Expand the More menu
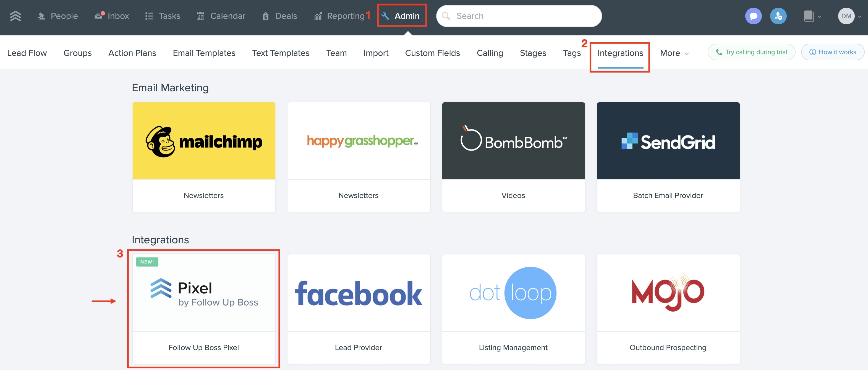 tap(674, 53)
